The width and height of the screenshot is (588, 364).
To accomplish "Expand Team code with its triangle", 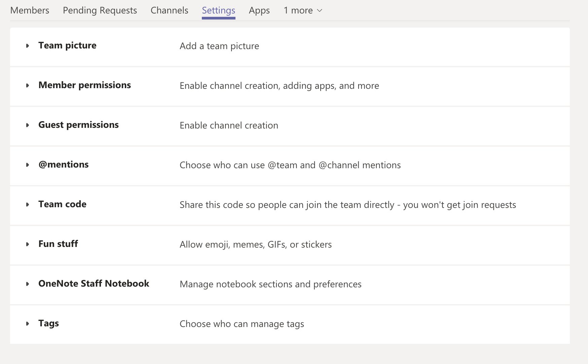I will pos(28,205).
